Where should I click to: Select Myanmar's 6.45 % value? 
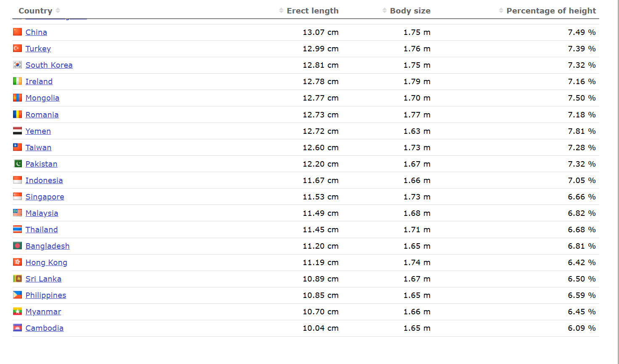[x=582, y=312]
